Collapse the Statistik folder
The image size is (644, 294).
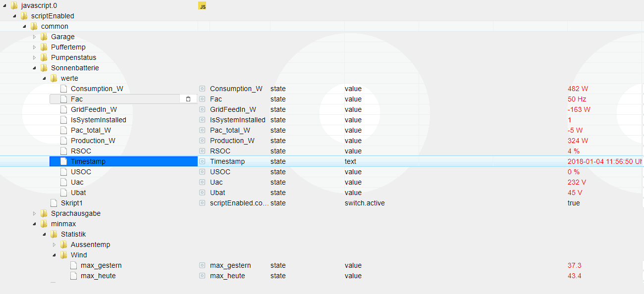[x=45, y=235]
